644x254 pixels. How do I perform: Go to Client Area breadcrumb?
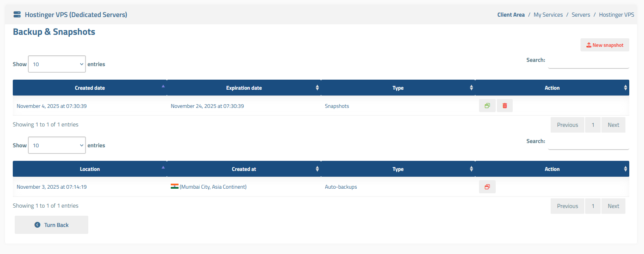click(511, 15)
